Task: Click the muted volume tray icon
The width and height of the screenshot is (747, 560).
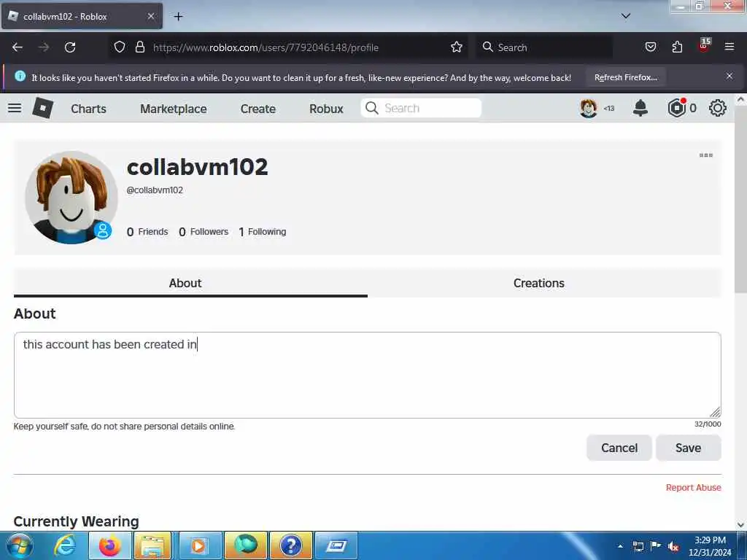Action: (x=673, y=547)
